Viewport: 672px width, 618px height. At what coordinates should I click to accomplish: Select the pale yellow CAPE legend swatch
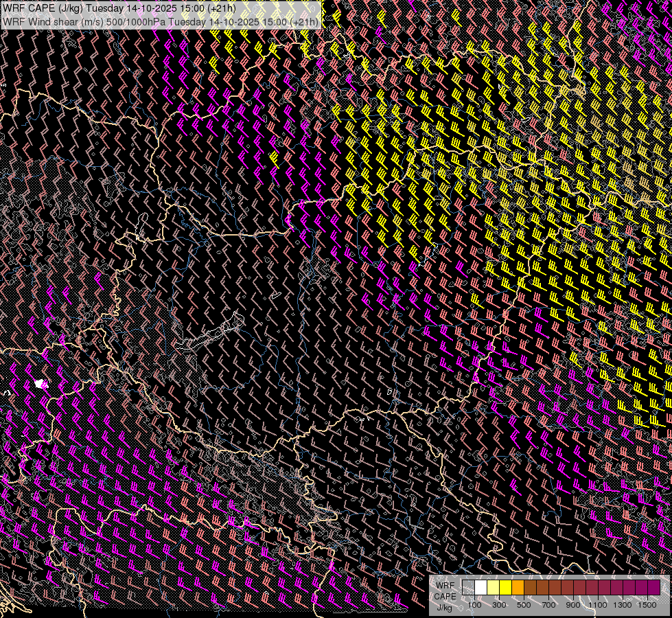click(493, 587)
